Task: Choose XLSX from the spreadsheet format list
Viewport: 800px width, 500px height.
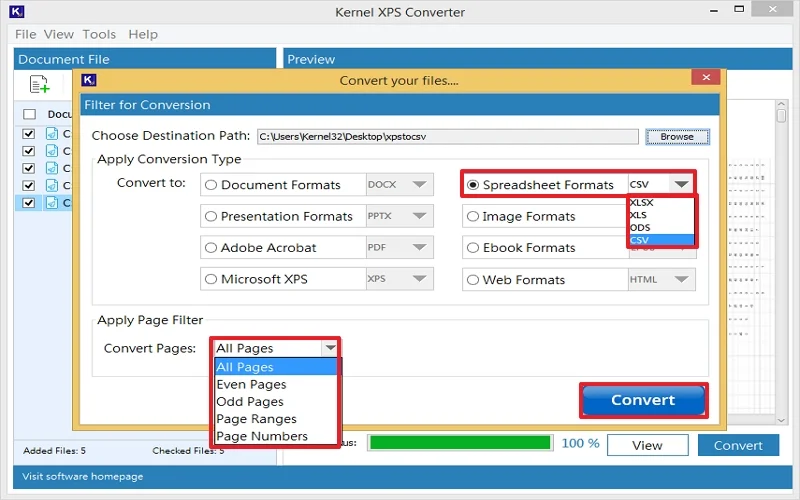Action: [642, 202]
